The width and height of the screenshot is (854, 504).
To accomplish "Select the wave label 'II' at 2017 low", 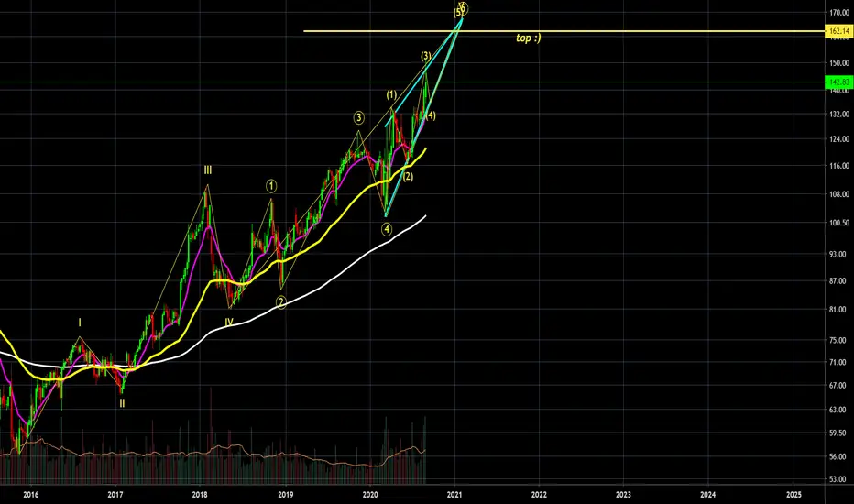I will [x=122, y=404].
